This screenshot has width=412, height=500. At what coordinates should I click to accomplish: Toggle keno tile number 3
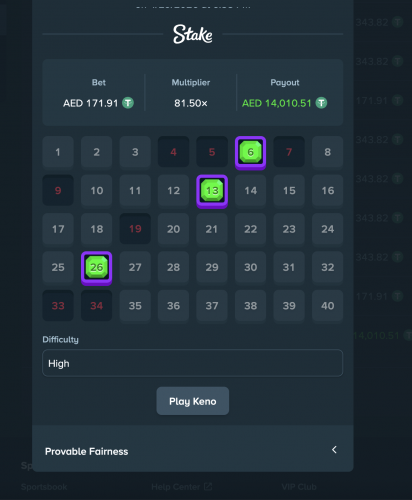(x=135, y=152)
